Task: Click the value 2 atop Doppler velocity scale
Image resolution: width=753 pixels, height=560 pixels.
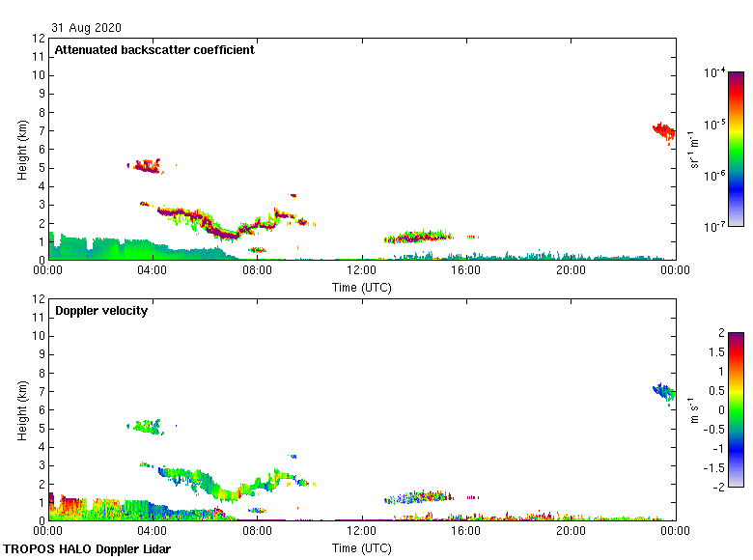Action: click(x=719, y=333)
